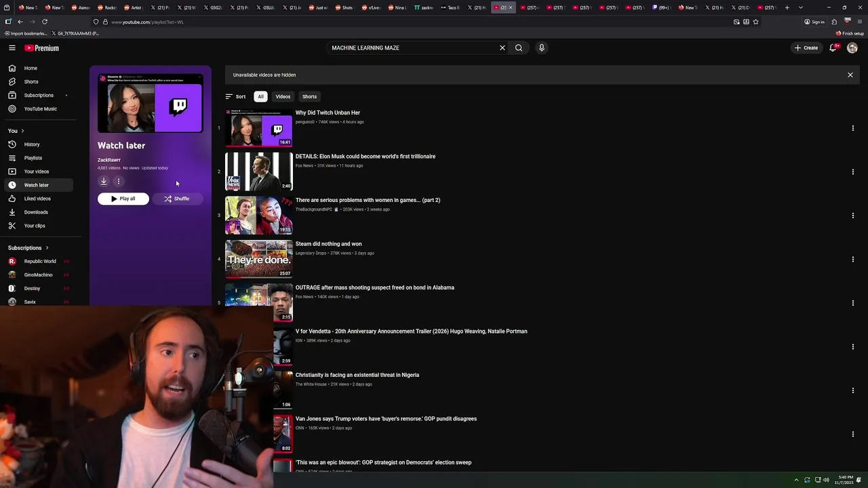The width and height of the screenshot is (868, 488).
Task: Click the YouTube Premium logo
Action: [42, 48]
